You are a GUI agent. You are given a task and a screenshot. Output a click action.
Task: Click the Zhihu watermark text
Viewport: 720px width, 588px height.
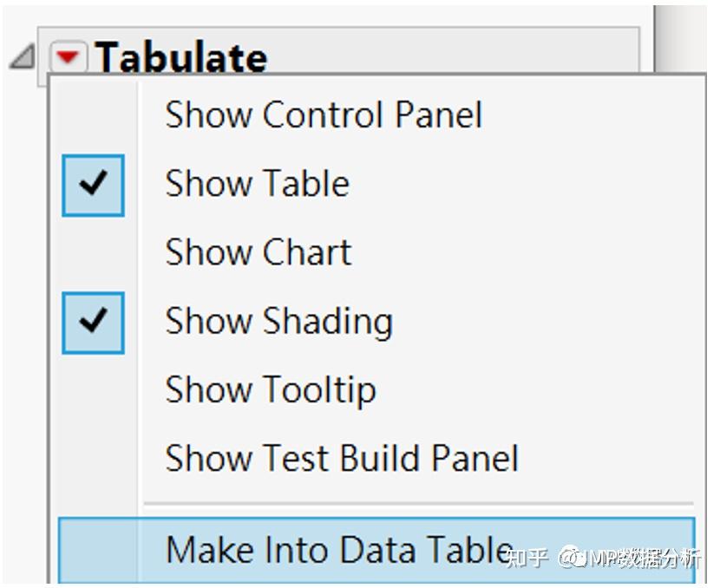[526, 558]
